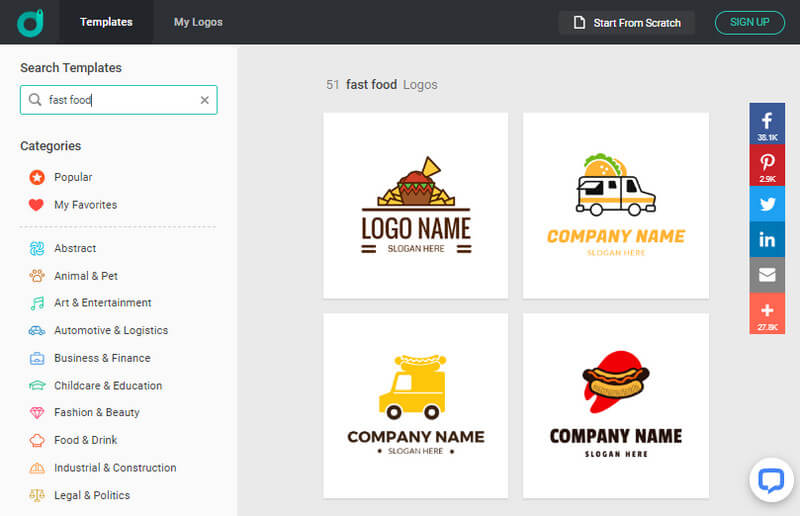Click the DesignEvo logo icon
Viewport: 800px width, 516px height.
pyautogui.click(x=30, y=22)
